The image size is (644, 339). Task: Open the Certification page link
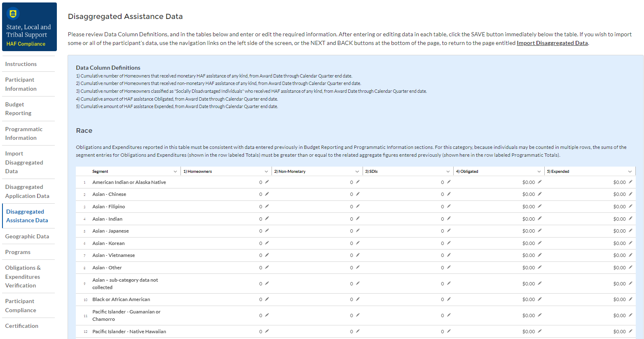(x=22, y=326)
